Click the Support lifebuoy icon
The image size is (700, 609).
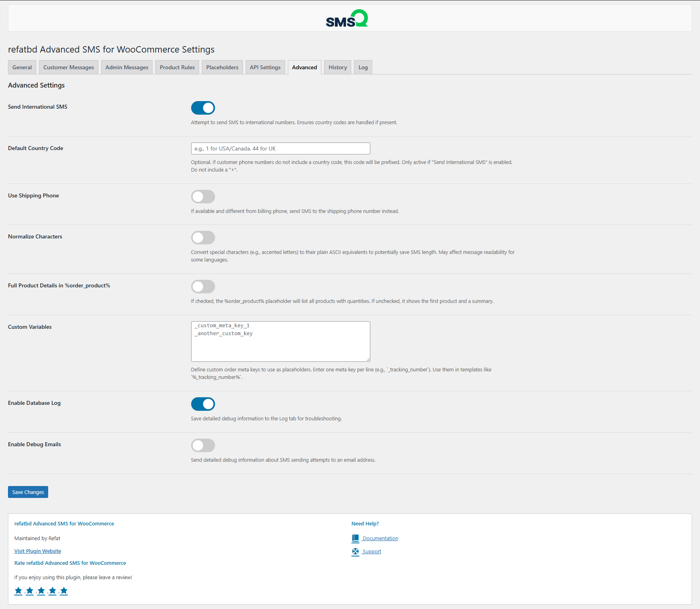coord(356,552)
